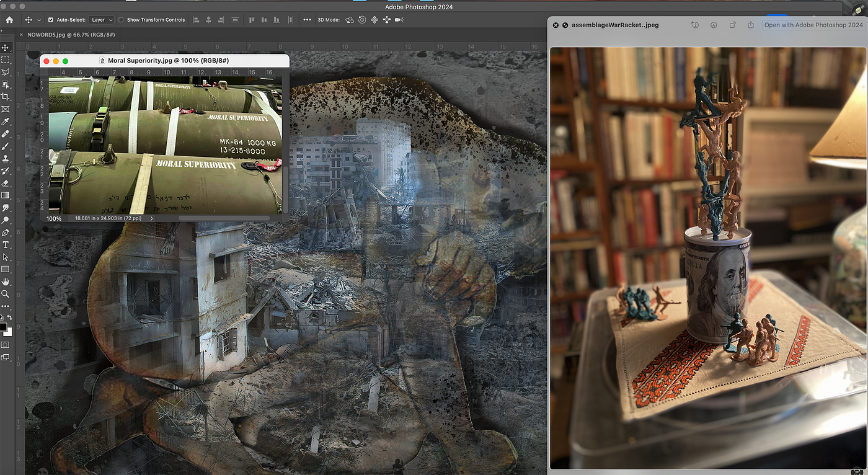The height and width of the screenshot is (475, 868).
Task: Select the Rectangular Marquee tool
Action: (x=6, y=60)
